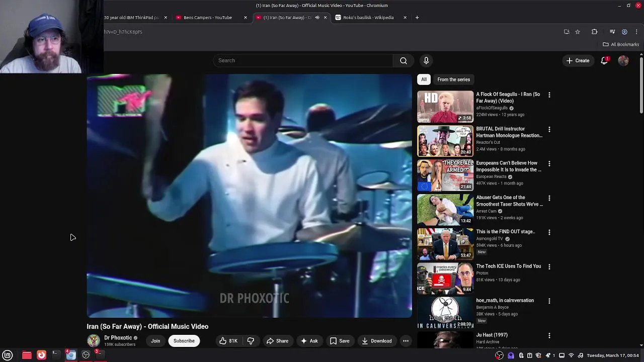644x362 pixels.
Task: Open the red Files folder in taskbar
Action: [27, 355]
